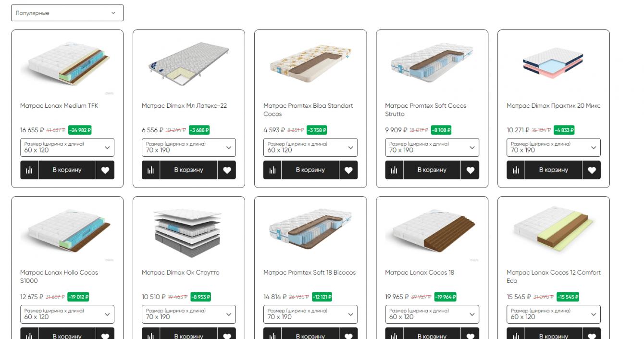644x339 pixels.
Task: Add Promtex Biba Standart Cocos to cart
Action: tap(310, 170)
